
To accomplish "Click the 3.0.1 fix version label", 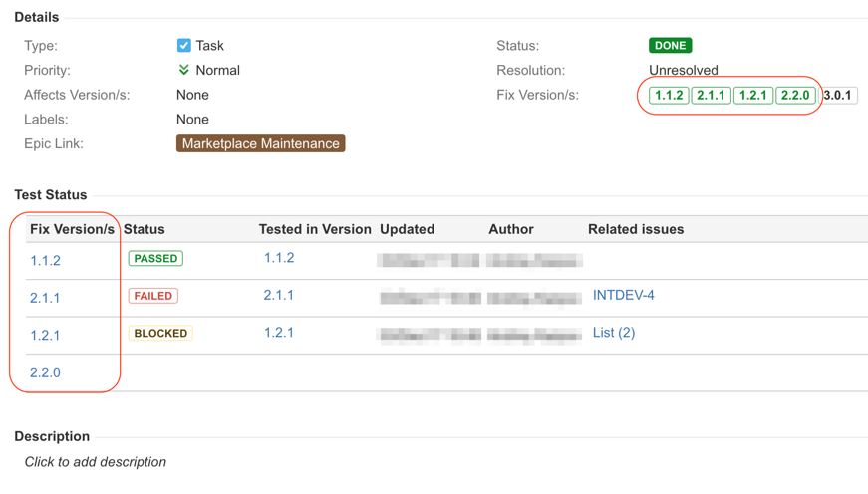I will click(x=838, y=96).
